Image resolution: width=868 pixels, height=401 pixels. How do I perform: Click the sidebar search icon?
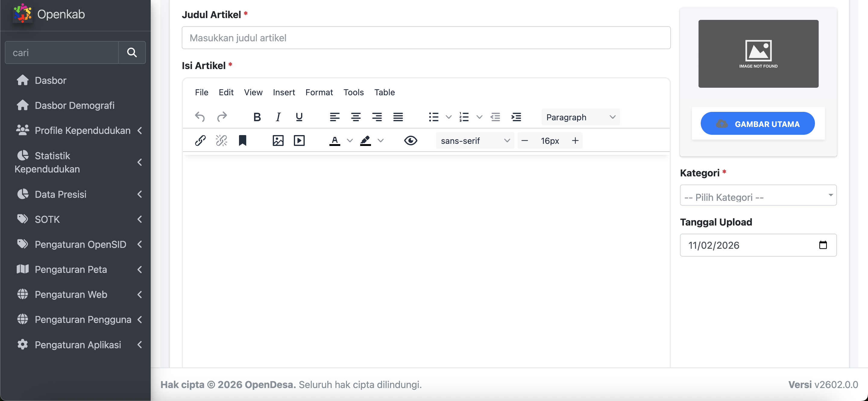(x=132, y=52)
